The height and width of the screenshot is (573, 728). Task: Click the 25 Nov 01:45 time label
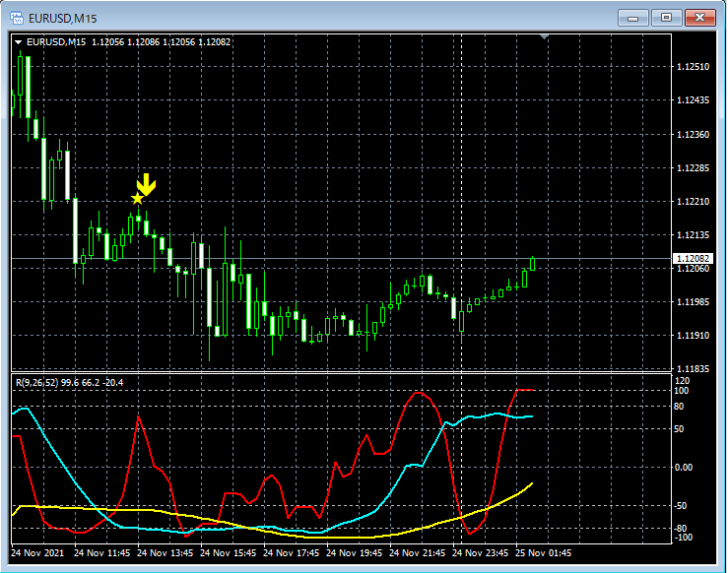point(543,553)
